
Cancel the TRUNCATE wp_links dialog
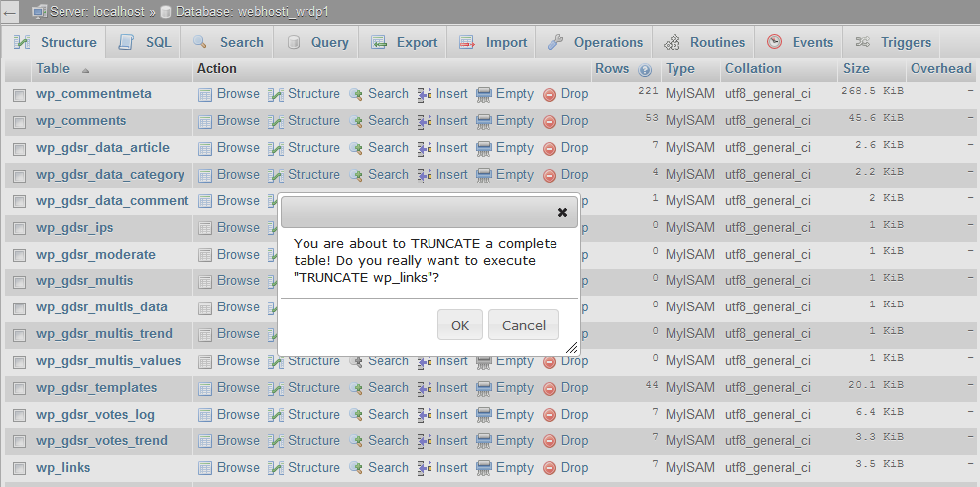coord(524,325)
